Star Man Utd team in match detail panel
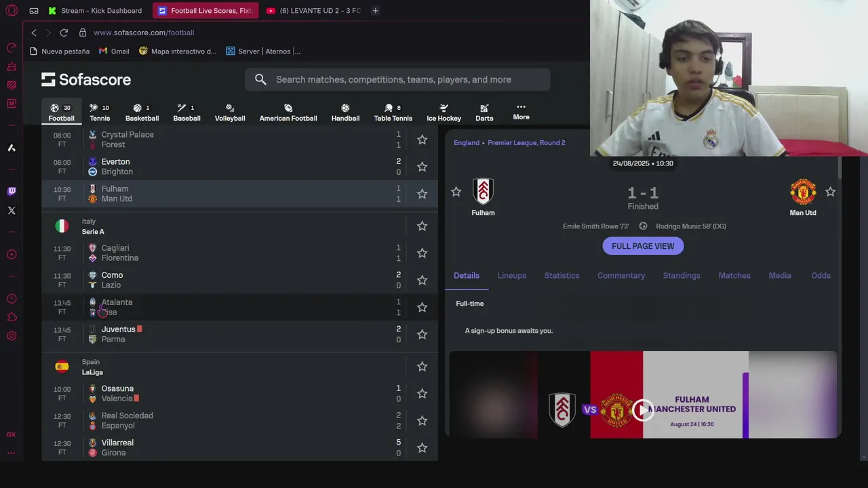 (x=830, y=192)
